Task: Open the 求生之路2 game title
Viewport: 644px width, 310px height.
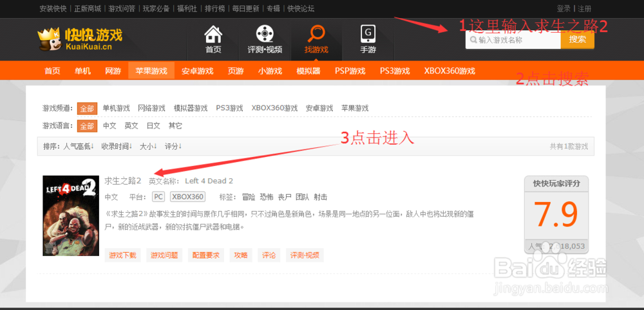Action: (123, 181)
